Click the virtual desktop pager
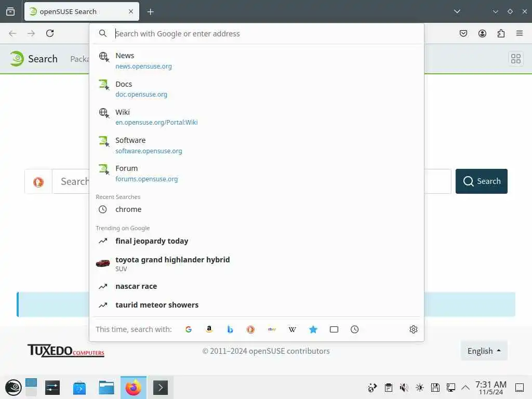Image resolution: width=532 pixels, height=399 pixels. point(31,388)
